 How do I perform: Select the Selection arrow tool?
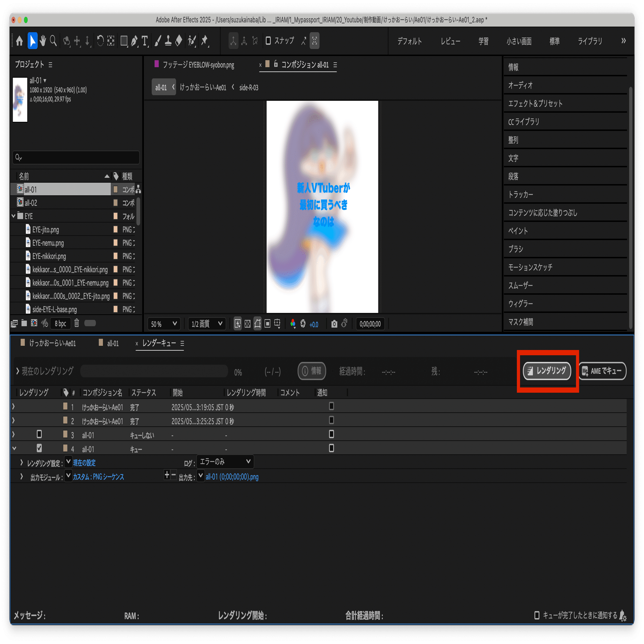point(32,41)
